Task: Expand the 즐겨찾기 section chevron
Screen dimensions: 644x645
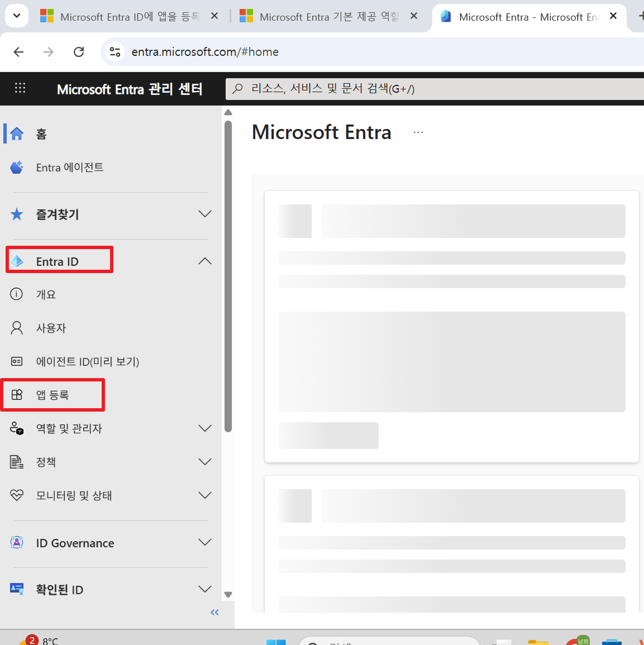Action: (204, 214)
